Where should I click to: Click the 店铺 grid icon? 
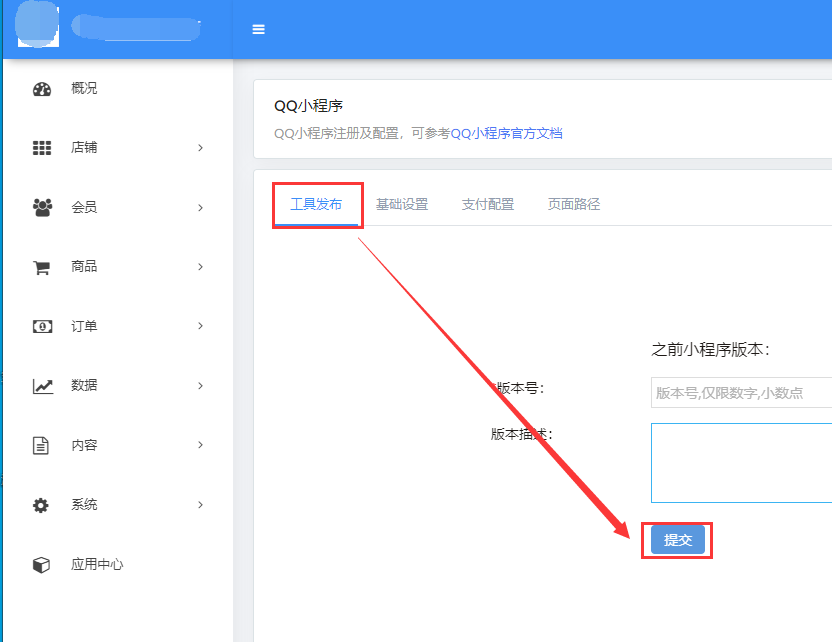point(42,148)
